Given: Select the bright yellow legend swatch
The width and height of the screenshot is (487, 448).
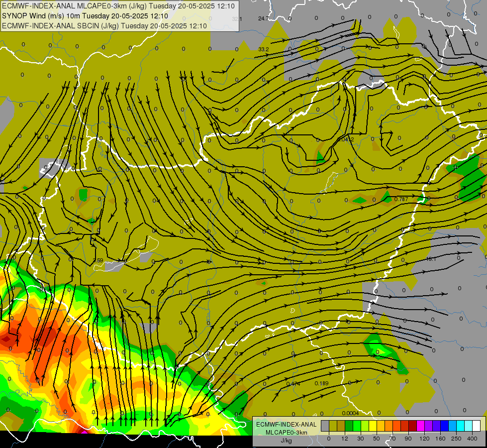Looking at the screenshot, I should point(373,426).
